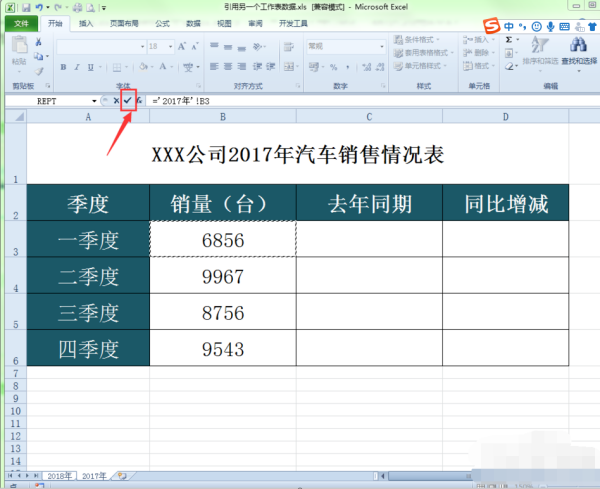
Task: Switch to the 2018年 sheet tab
Action: point(56,476)
